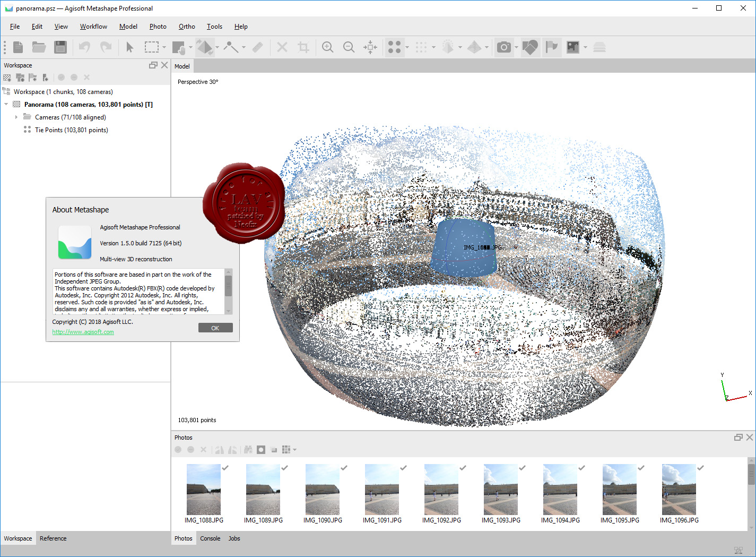Click the Add Chunk icon in Workspace toolbar

tap(7, 78)
